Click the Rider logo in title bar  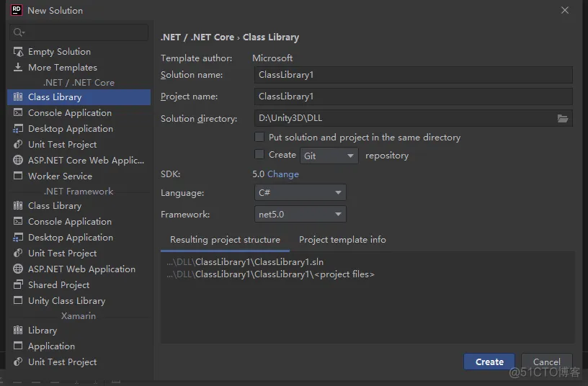pos(17,10)
